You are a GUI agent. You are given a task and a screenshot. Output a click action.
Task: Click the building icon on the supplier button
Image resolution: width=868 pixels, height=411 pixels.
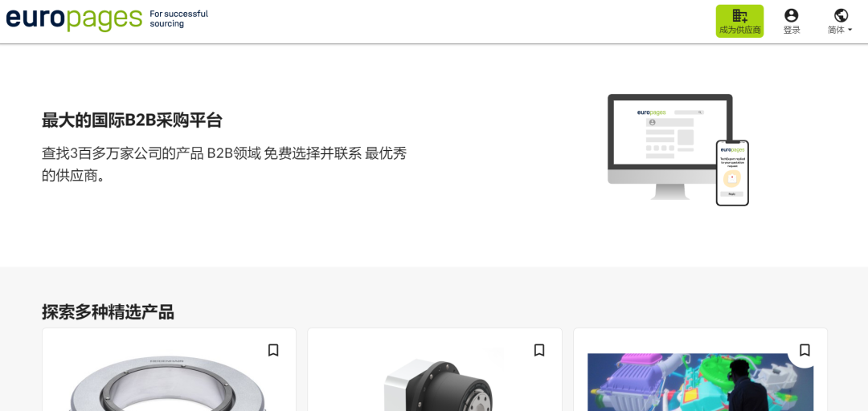click(x=739, y=15)
